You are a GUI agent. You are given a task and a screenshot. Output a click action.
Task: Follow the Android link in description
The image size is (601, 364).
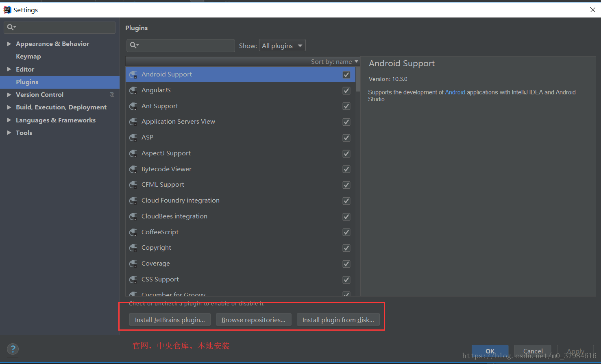point(455,92)
